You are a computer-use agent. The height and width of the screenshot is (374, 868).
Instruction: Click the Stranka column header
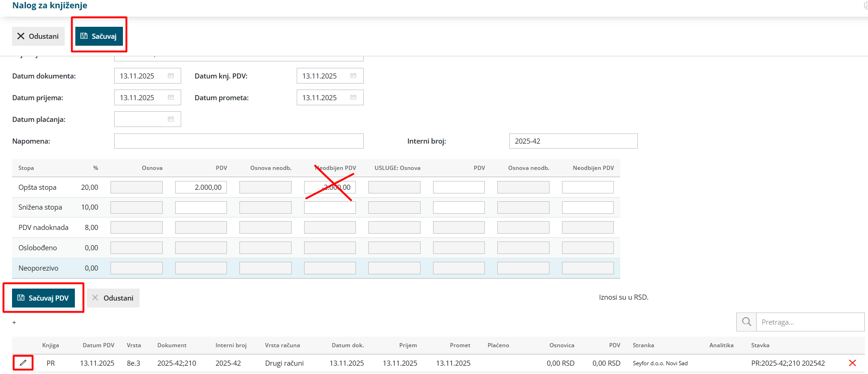643,345
